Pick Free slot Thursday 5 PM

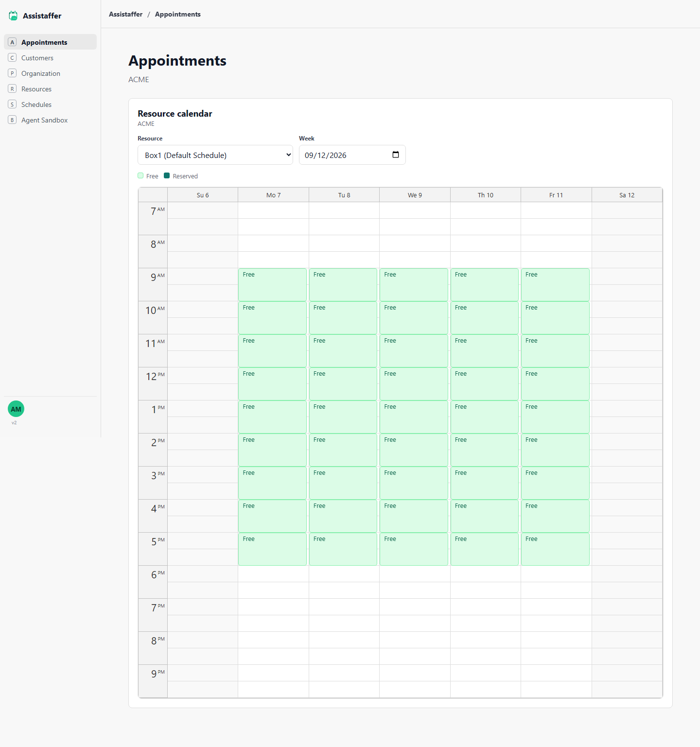pos(485,549)
